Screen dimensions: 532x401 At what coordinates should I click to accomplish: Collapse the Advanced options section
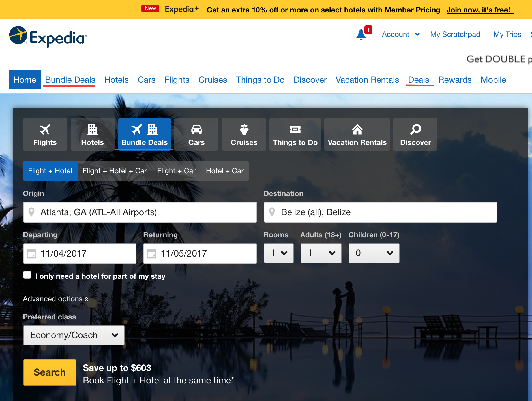coord(56,299)
